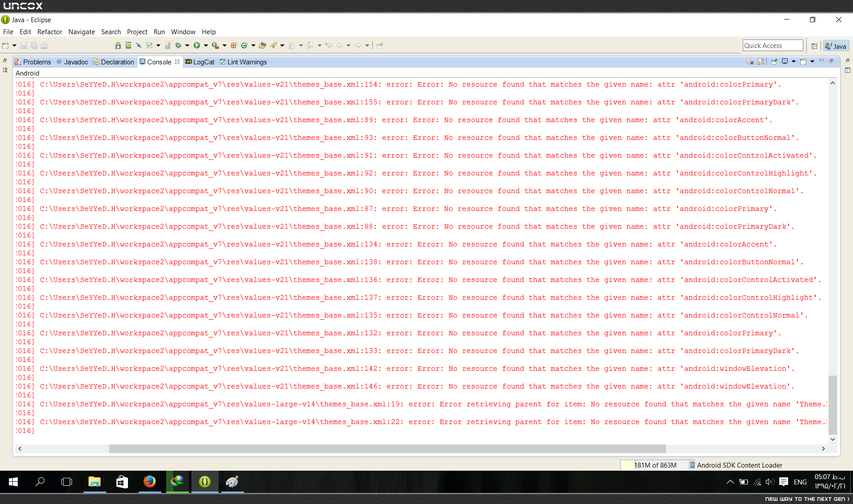Open dropdown arrow next to Lint check

point(158,45)
